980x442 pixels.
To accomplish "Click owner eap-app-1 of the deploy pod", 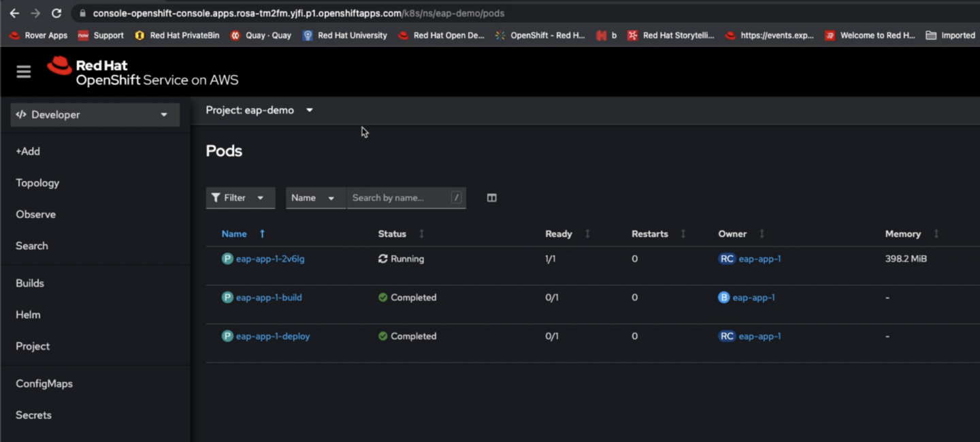I will (x=759, y=336).
